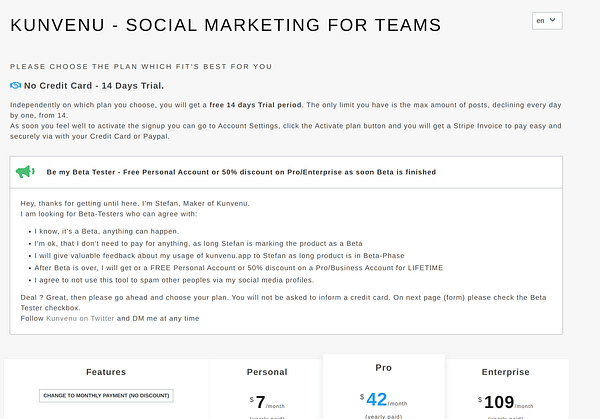
Task: Click the blue handshake icon
Action: pyautogui.click(x=15, y=86)
